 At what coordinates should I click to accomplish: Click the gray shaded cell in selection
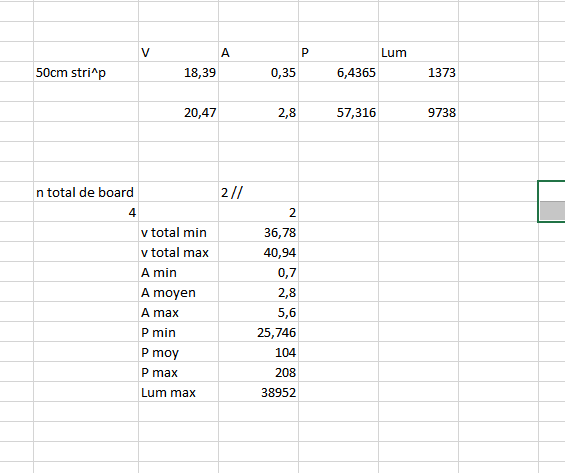552,210
